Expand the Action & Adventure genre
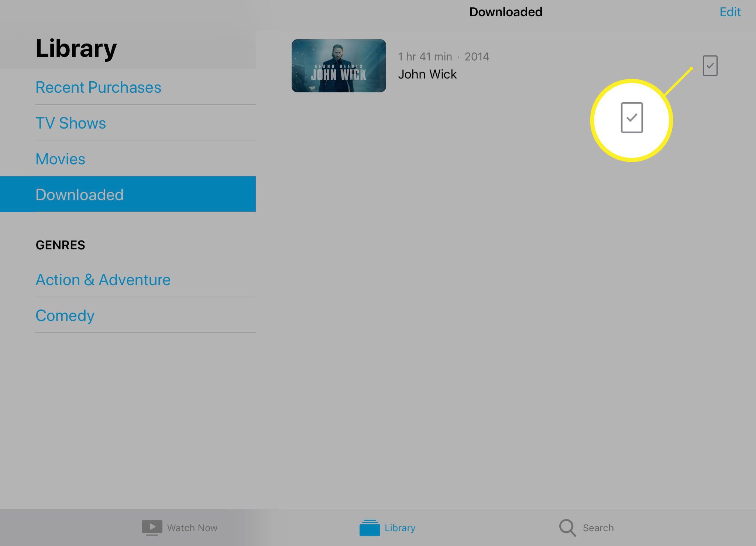Viewport: 756px width, 546px height. 103,279
